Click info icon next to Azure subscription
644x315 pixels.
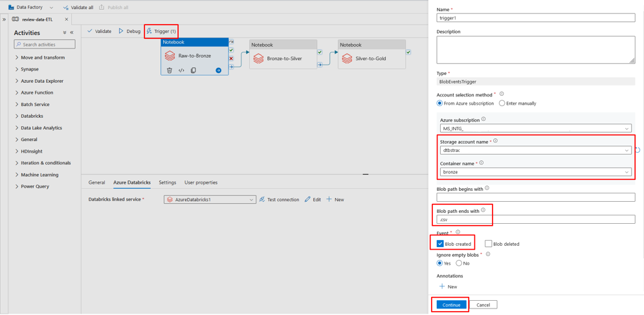(x=483, y=120)
